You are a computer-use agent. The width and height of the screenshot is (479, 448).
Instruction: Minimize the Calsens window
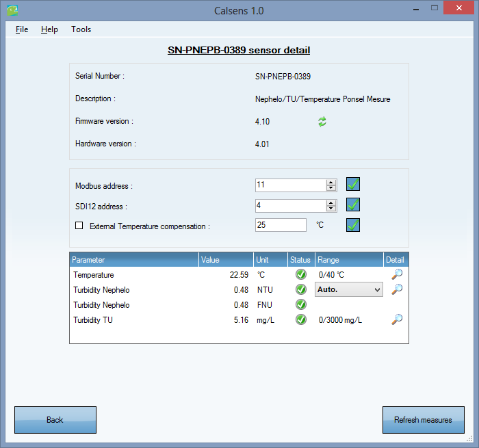click(x=416, y=9)
